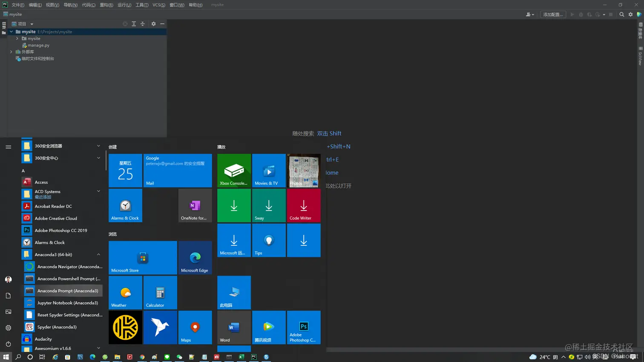Open the Word tile
The image size is (644, 362).
pos(234,328)
